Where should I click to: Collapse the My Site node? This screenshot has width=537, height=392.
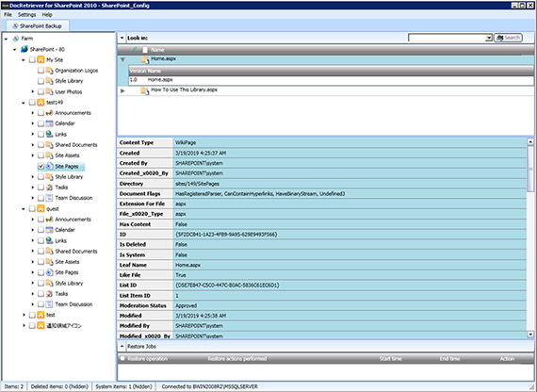[24, 60]
